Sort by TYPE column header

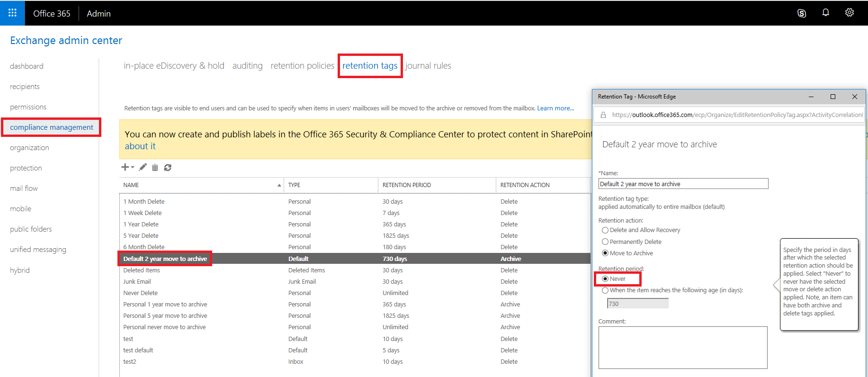331,185
